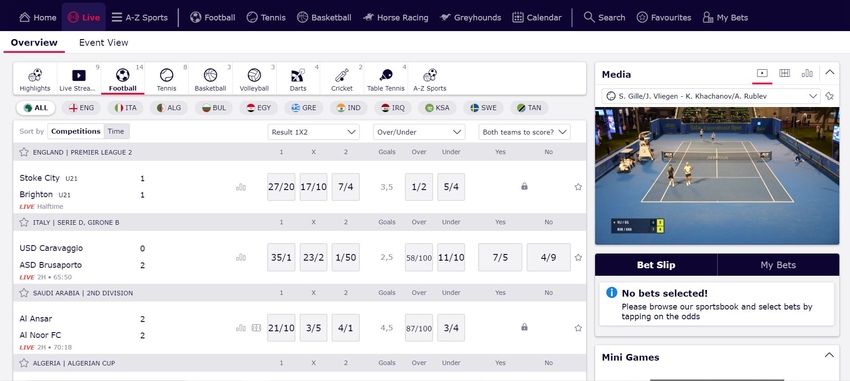Open the A-Z Sports hamburger menu
The width and height of the screenshot is (850, 381).
coord(139,17)
